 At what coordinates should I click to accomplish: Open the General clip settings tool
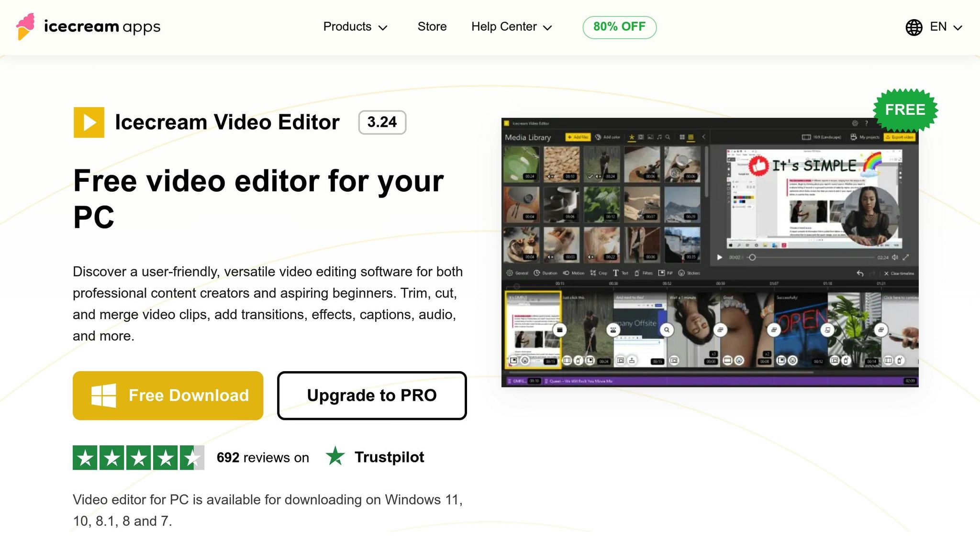coord(517,273)
